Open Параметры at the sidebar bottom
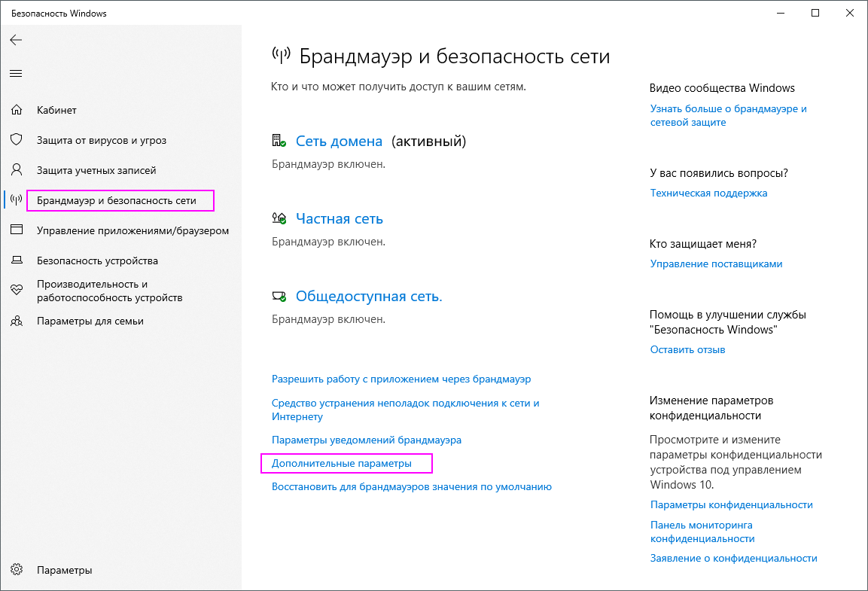Screen dimensions: 868x591 click(64, 570)
